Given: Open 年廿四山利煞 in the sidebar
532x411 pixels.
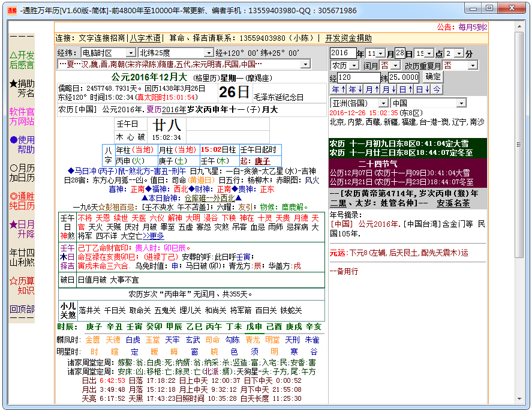Looking at the screenshot, I should (x=22, y=257).
